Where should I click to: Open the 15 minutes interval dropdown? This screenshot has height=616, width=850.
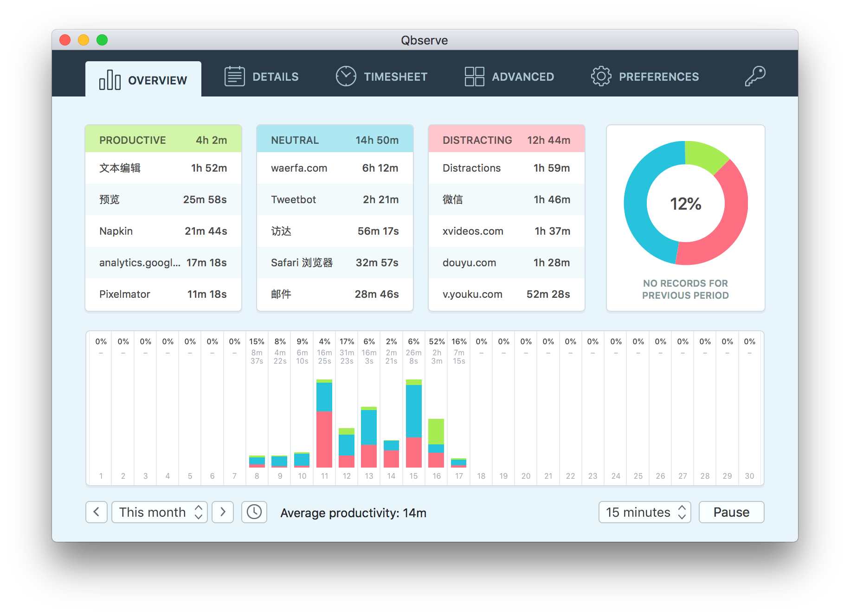point(644,512)
